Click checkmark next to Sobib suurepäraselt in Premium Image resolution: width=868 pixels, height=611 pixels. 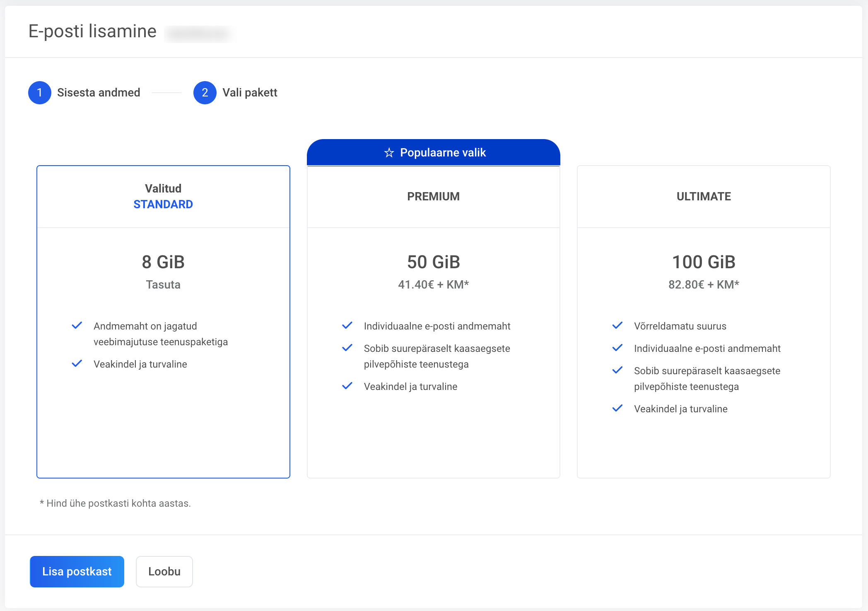(x=347, y=348)
